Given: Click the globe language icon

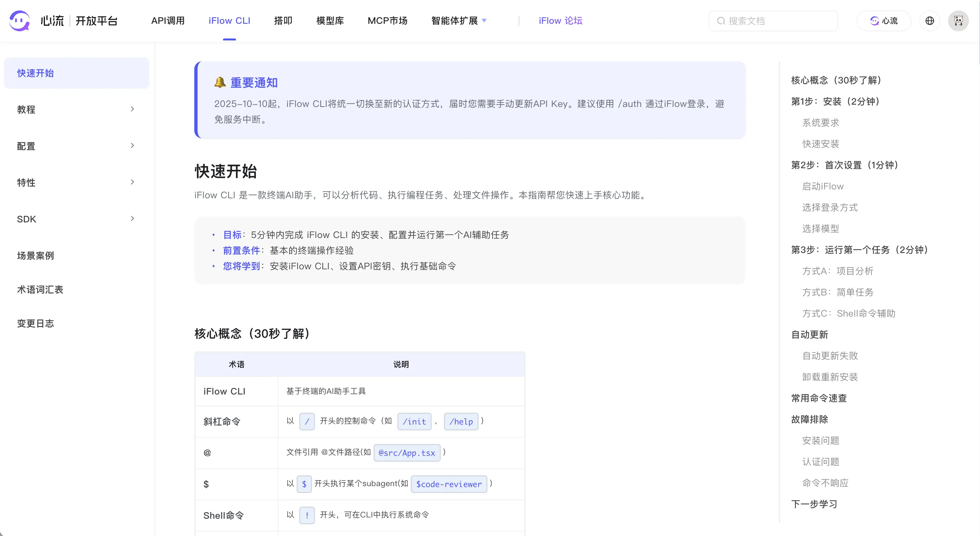Looking at the screenshot, I should [929, 21].
